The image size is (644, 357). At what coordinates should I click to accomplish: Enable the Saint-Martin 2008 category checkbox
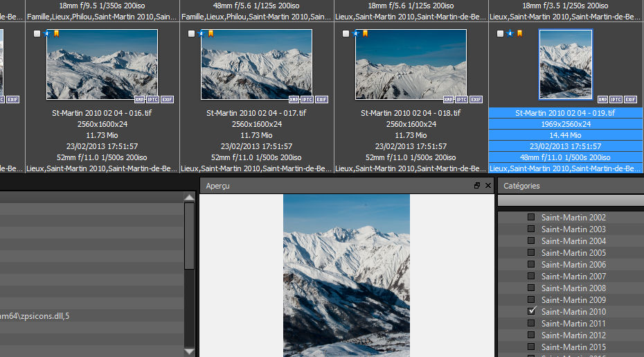(x=531, y=288)
